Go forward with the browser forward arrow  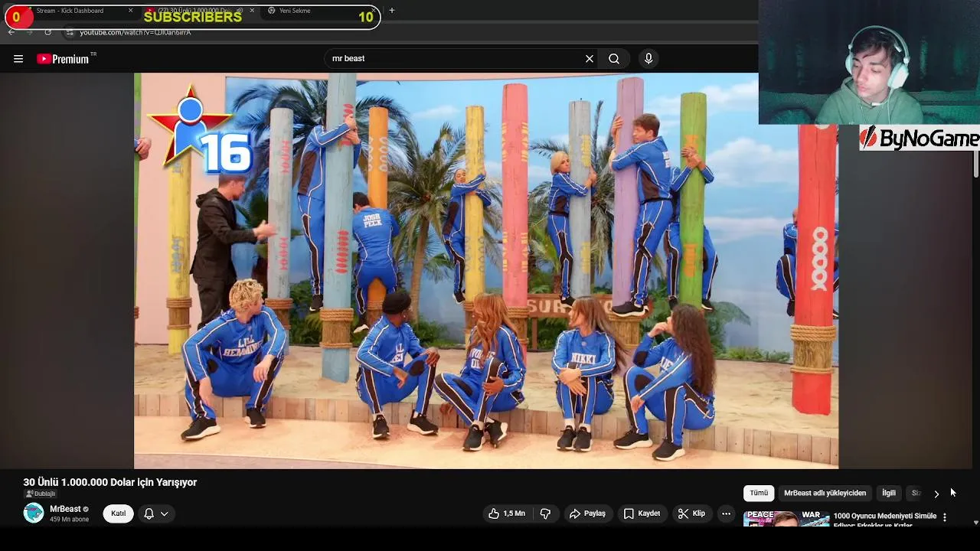pos(29,32)
